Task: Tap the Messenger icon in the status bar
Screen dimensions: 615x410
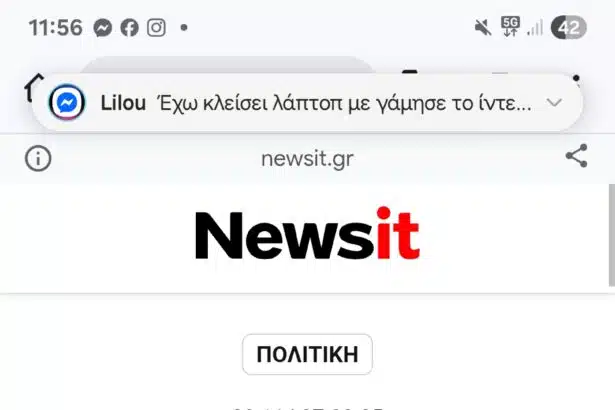Action: [x=102, y=28]
